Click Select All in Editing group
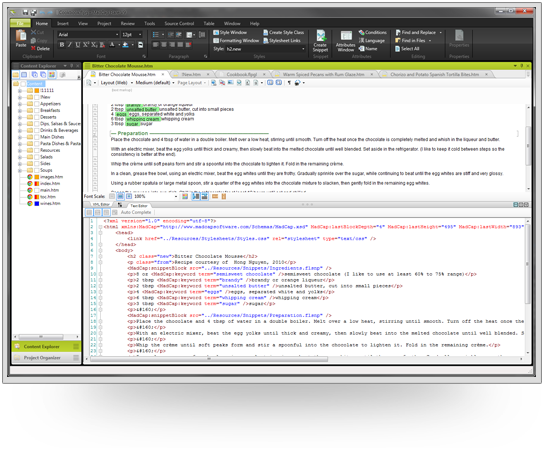 point(407,49)
